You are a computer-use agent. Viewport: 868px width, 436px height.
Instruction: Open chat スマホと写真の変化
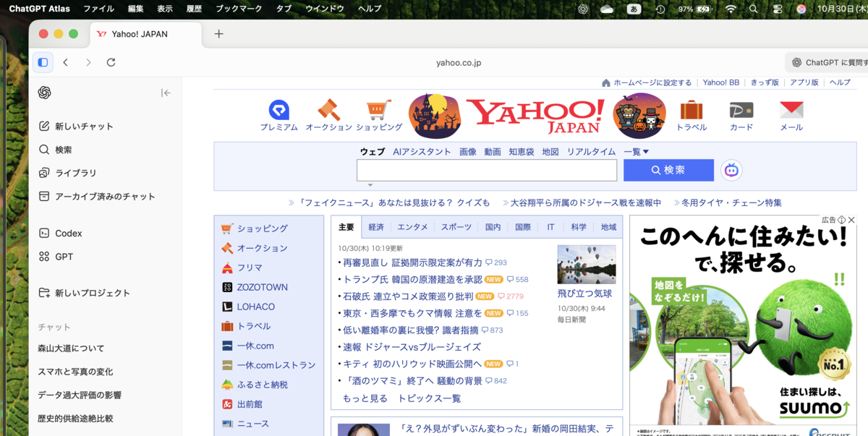point(75,372)
